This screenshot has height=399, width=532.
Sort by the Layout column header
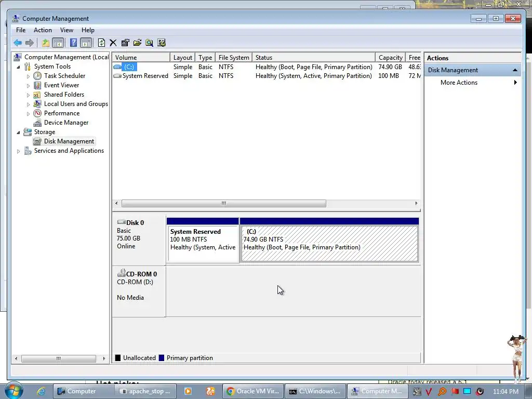183,57
